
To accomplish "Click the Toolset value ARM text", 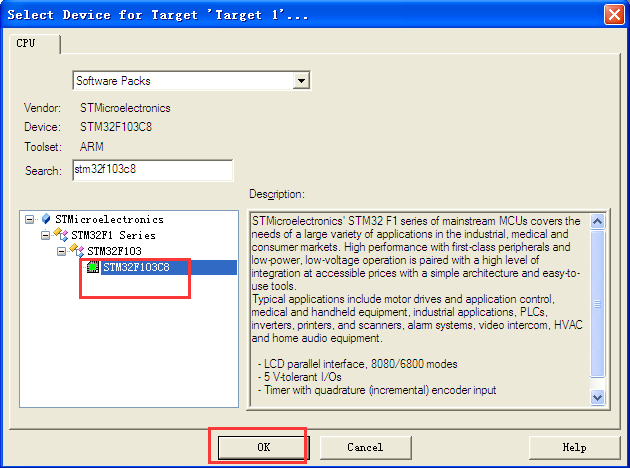I will click(x=92, y=147).
